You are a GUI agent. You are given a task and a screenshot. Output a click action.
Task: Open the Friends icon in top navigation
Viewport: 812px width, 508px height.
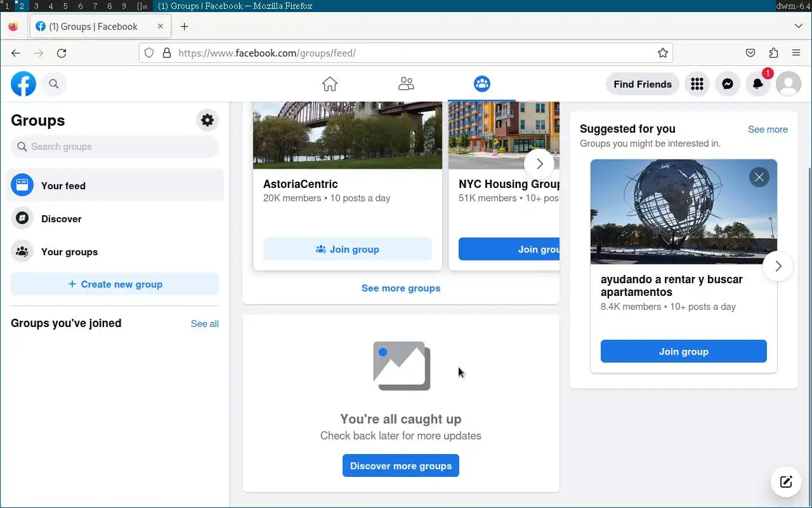[x=406, y=84]
